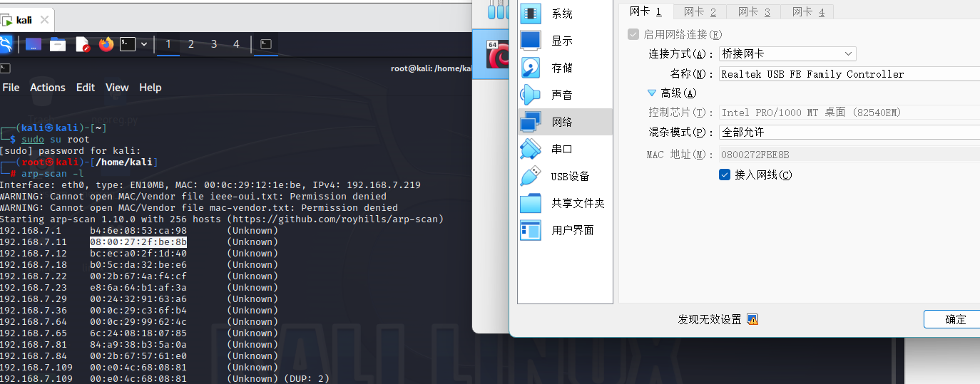Viewport: 980px width, 384px height.
Task: Uncheck the 接入网线 cable connected checkbox
Action: pyautogui.click(x=725, y=175)
